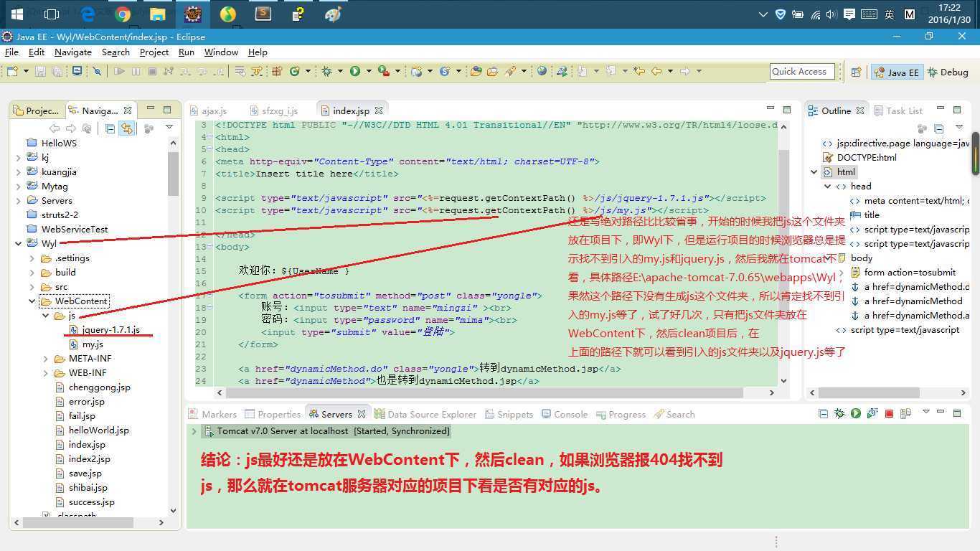Screen dimensions: 980x551
Task: Switch to the Project Explorer tab
Action: [37, 110]
